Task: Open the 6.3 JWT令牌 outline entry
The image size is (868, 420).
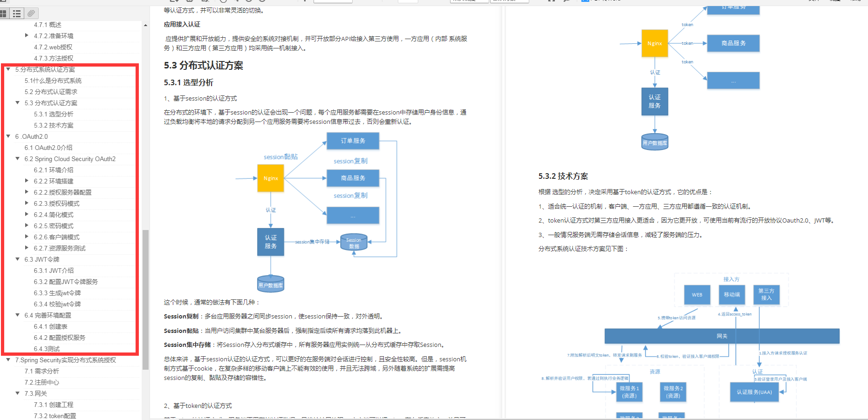Action: pyautogui.click(x=42, y=259)
